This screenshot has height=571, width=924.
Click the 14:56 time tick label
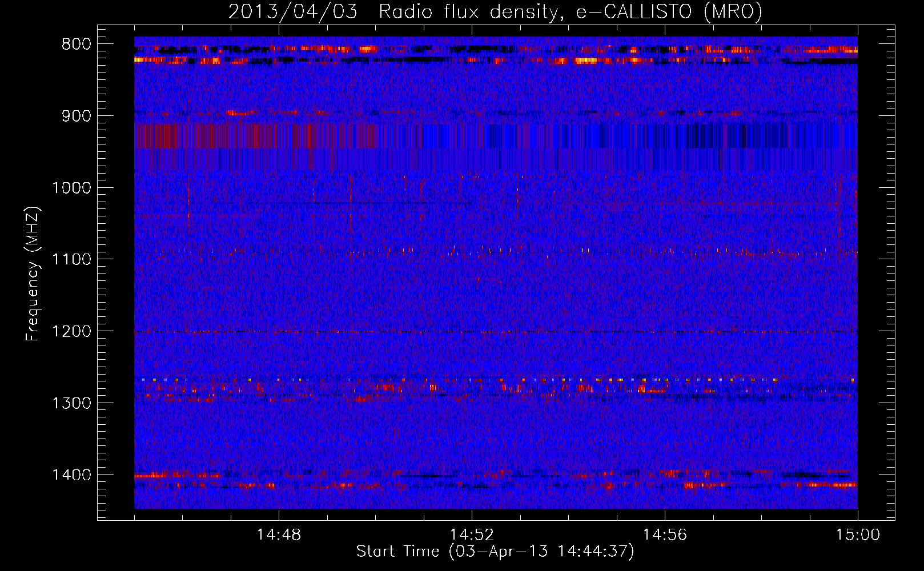point(665,535)
